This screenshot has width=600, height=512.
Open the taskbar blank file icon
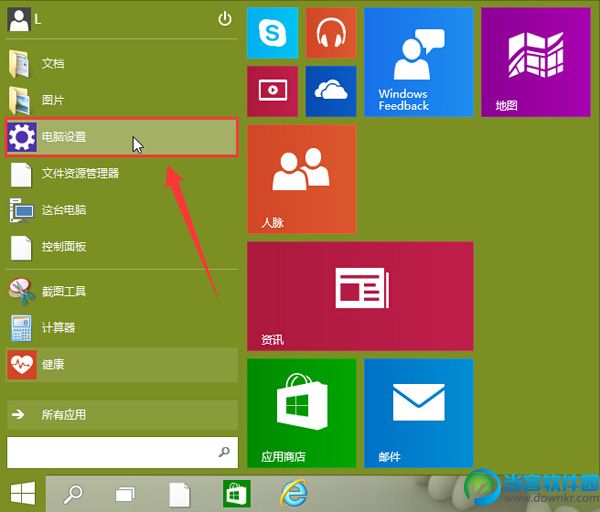click(x=179, y=494)
